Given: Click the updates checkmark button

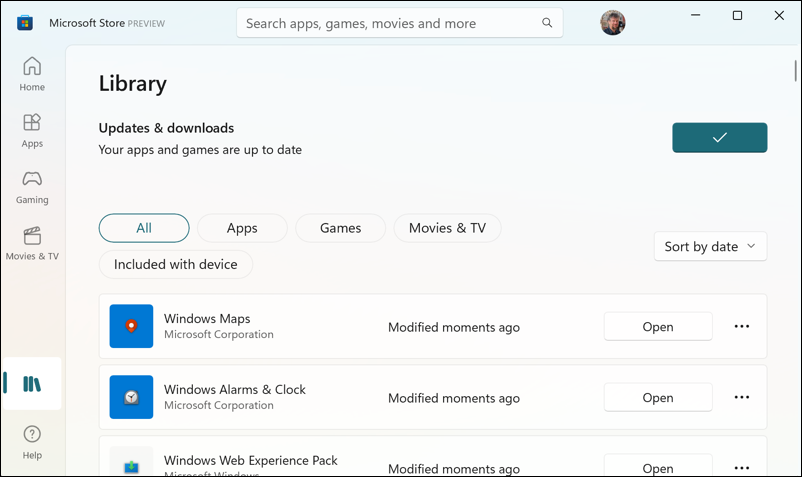Looking at the screenshot, I should coord(719,138).
